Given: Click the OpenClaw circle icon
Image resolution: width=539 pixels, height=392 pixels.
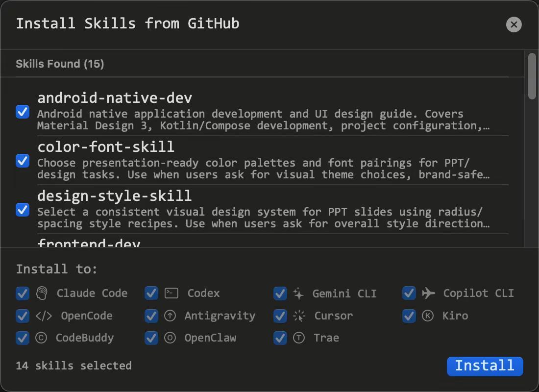Looking at the screenshot, I should (x=170, y=338).
